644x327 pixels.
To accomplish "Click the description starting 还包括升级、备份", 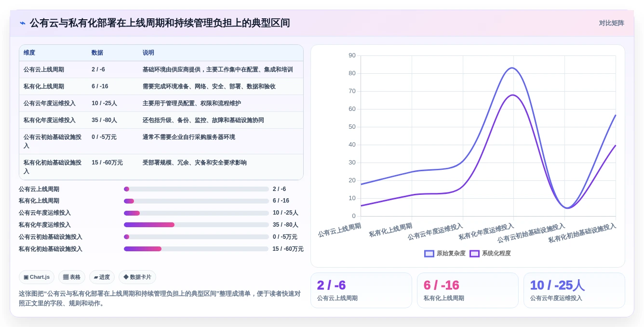I will [203, 120].
